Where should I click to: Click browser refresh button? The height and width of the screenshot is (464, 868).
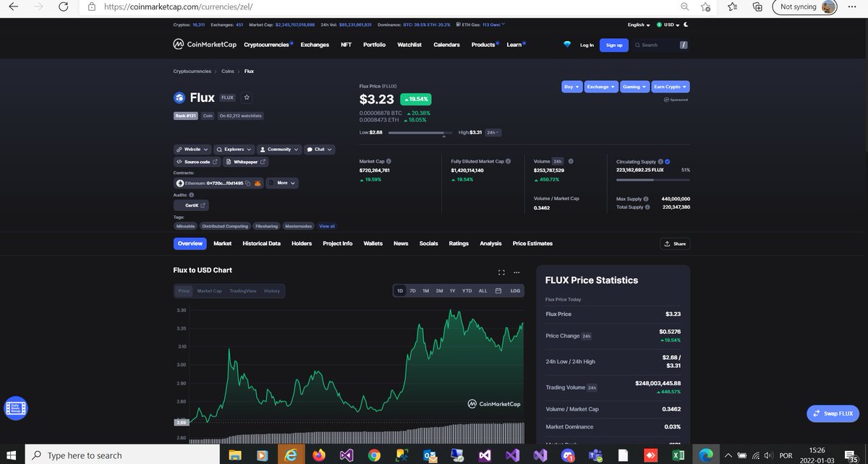[64, 7]
